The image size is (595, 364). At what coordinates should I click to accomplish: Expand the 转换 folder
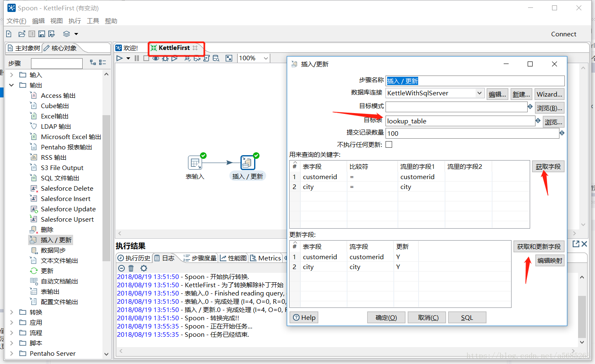pyautogui.click(x=12, y=312)
